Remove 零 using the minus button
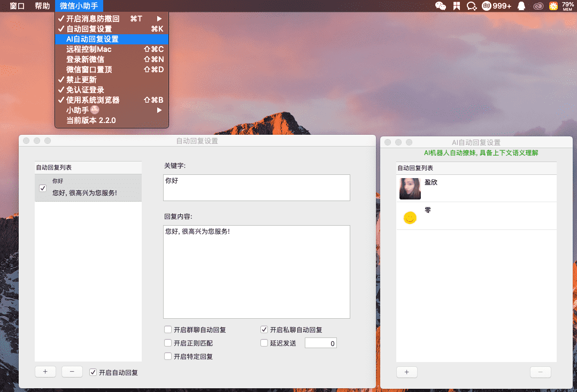 point(540,372)
